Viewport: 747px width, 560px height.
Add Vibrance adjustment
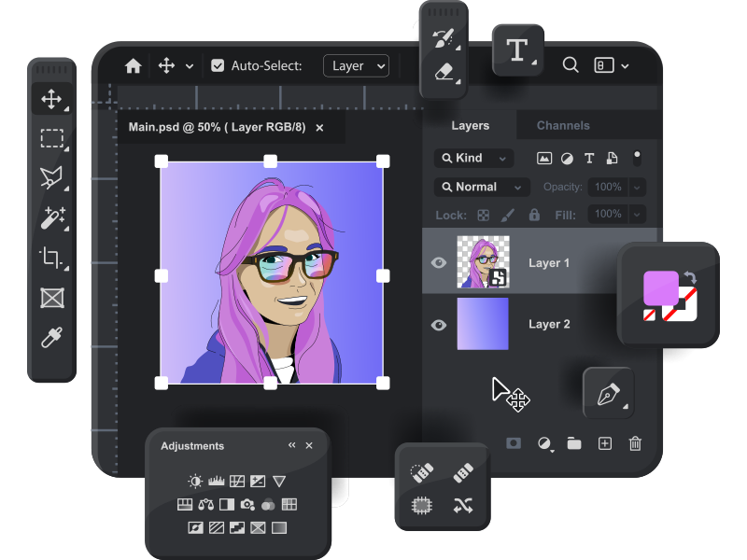point(279,481)
